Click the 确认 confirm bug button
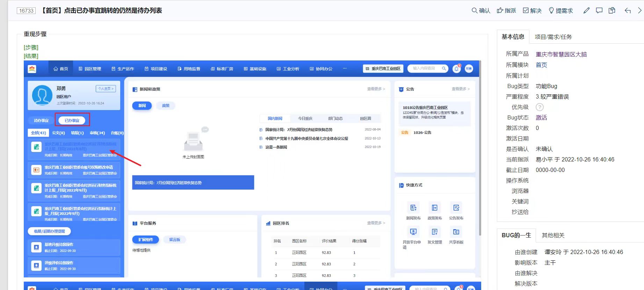Screen dimensions: 644x290 [481, 10]
